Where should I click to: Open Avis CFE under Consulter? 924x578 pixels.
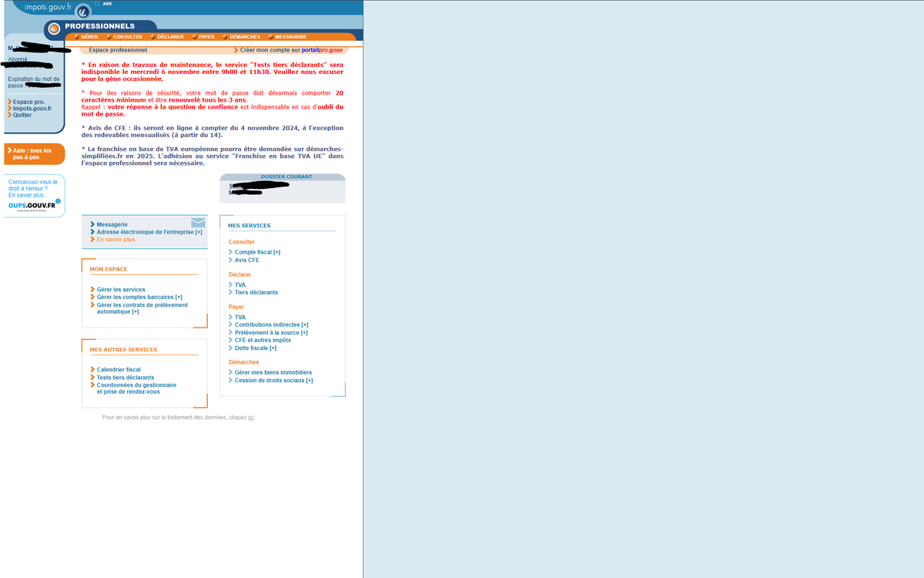[x=247, y=260]
